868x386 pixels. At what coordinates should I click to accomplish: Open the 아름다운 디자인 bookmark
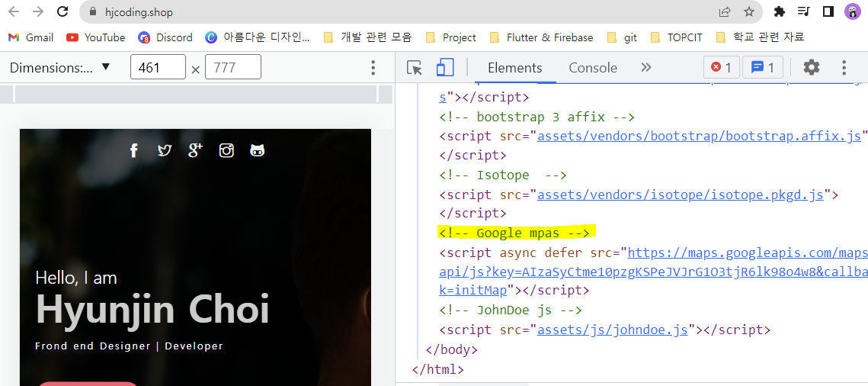(x=258, y=37)
